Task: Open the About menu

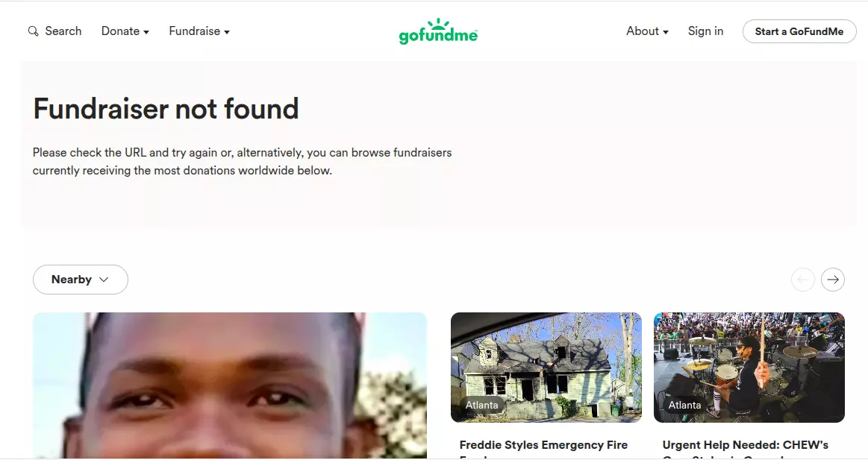Action: point(647,31)
